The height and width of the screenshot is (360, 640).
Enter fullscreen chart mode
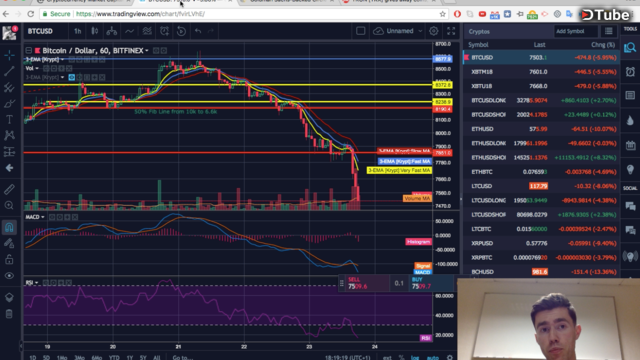click(451, 31)
